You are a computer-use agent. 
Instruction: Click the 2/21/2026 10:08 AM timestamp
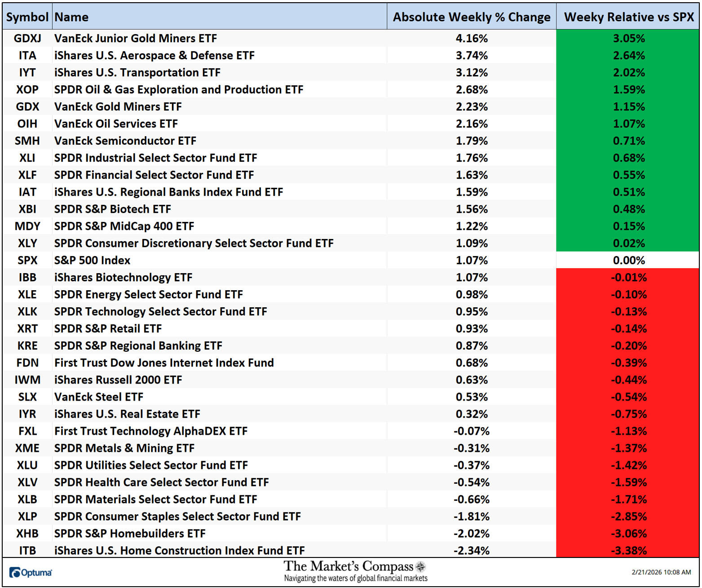[661, 572]
